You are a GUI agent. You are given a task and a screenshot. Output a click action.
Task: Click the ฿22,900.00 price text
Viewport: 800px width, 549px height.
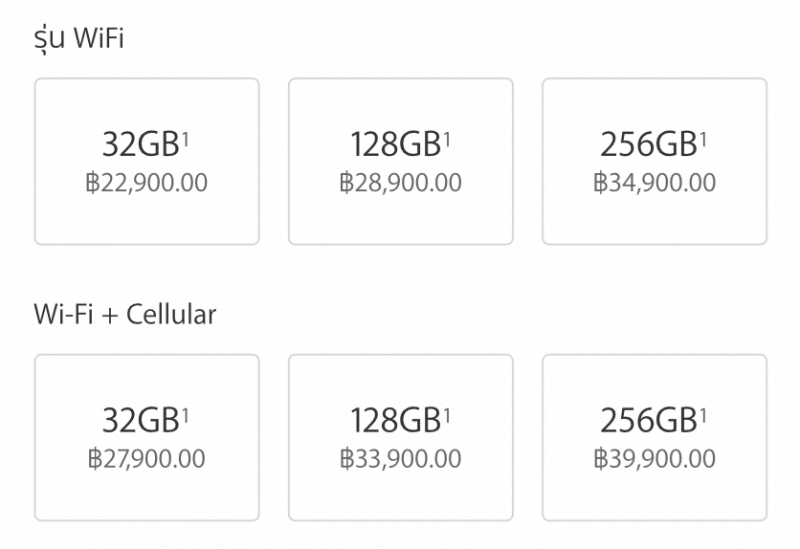tap(147, 183)
